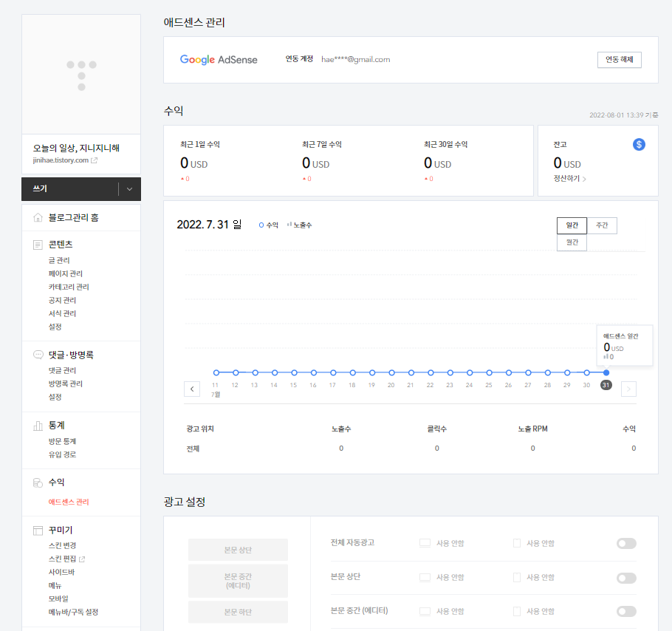The image size is (672, 631).
Task: Click 블로그관리 홈 link
Action: [x=73, y=218]
